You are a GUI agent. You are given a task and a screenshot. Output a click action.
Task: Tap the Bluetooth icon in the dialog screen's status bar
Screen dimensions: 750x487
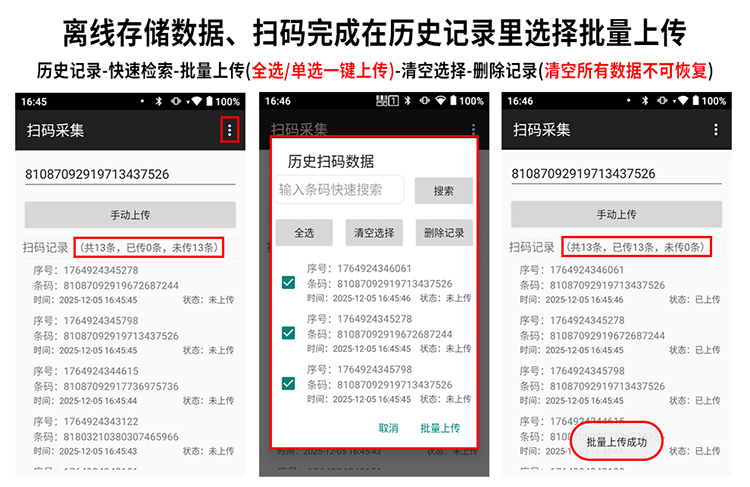point(408,101)
